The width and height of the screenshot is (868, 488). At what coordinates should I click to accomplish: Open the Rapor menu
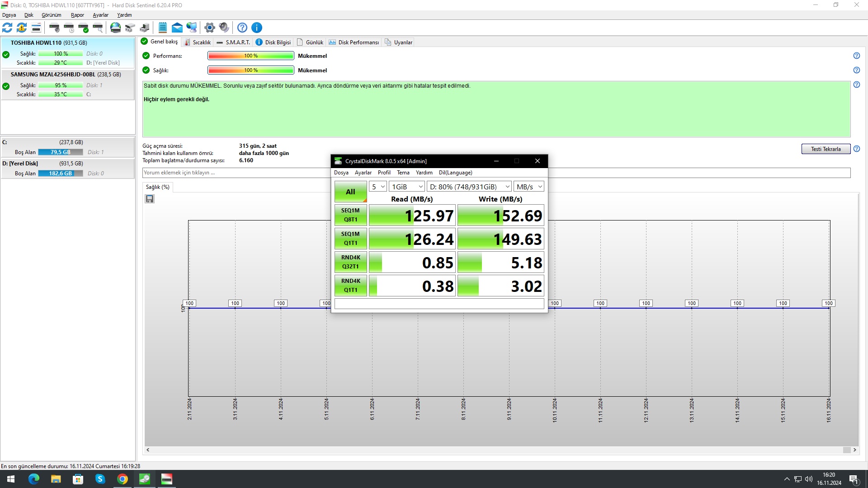click(77, 15)
